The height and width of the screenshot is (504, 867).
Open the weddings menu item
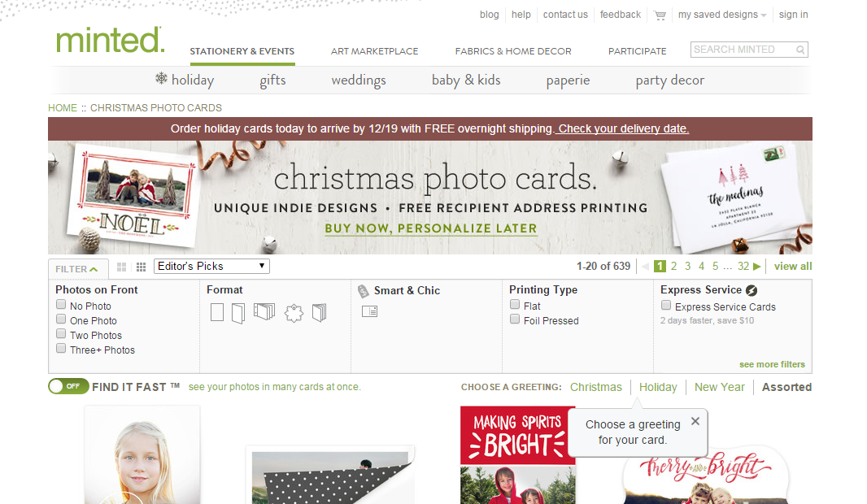tap(359, 80)
